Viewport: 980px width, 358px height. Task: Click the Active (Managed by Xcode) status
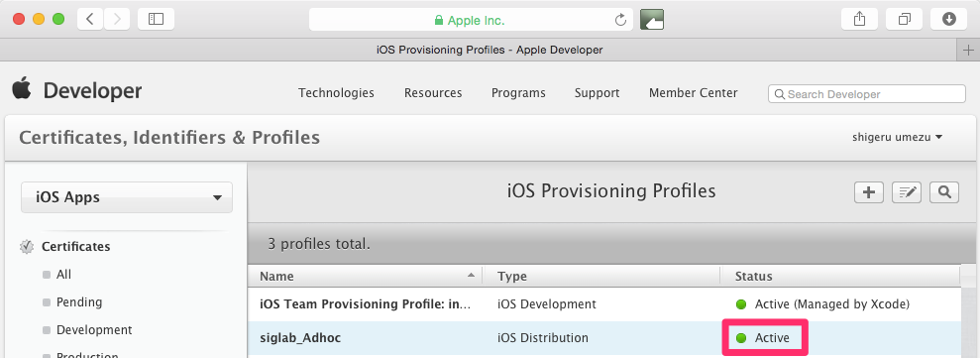point(832,304)
